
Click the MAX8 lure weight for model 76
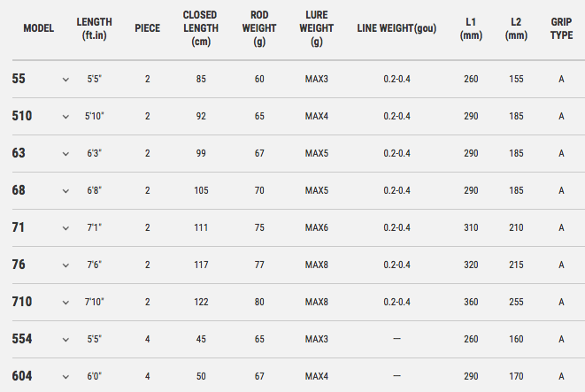pyautogui.click(x=317, y=265)
